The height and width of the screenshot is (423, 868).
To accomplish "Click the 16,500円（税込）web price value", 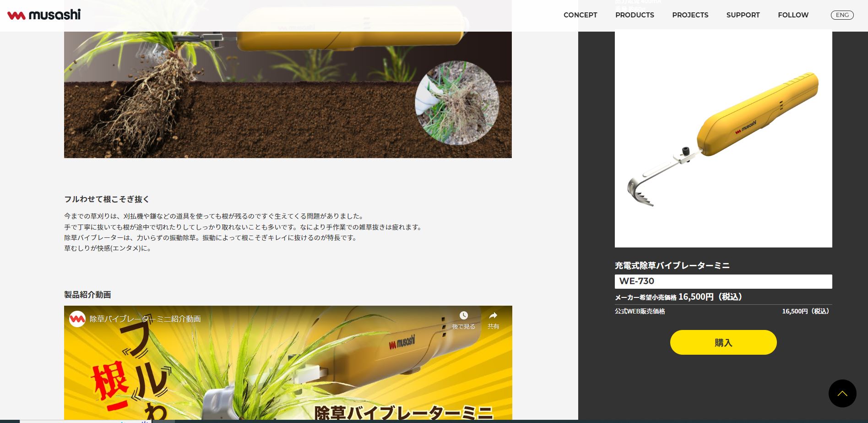I will coord(807,311).
